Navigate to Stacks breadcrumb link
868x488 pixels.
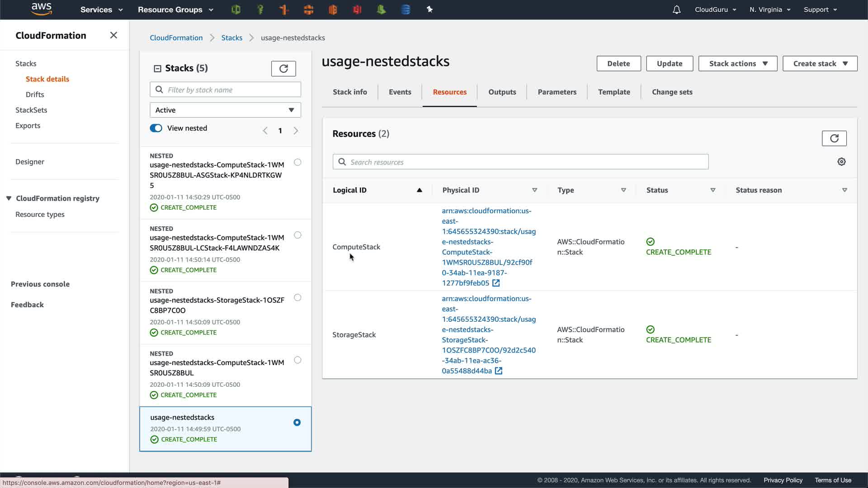231,38
